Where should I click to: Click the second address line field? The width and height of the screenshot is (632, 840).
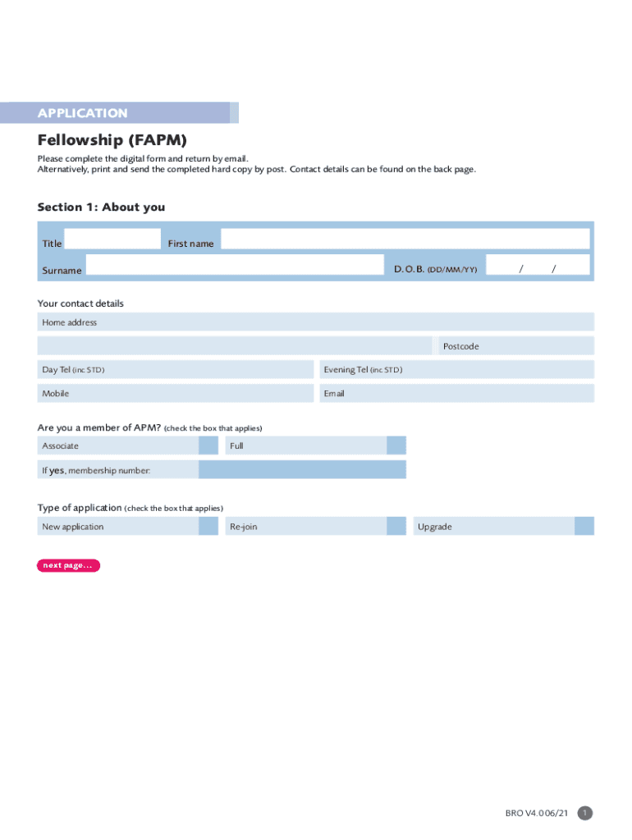pyautogui.click(x=236, y=345)
